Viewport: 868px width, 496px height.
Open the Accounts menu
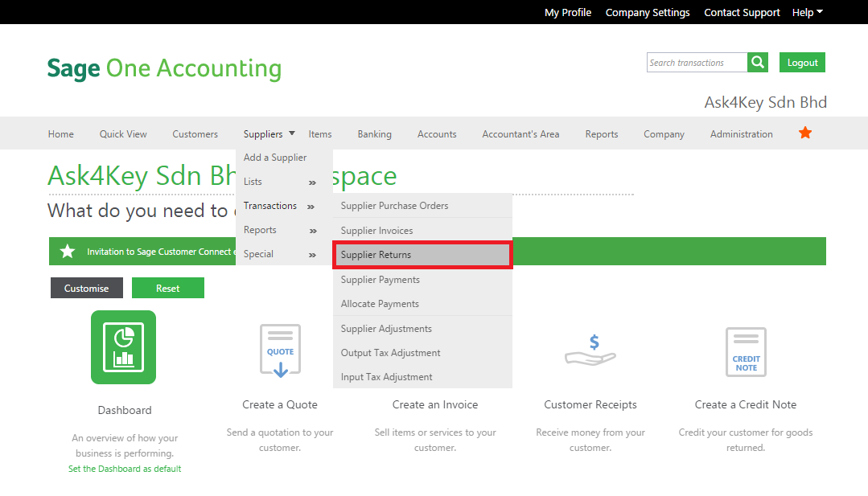tap(437, 133)
